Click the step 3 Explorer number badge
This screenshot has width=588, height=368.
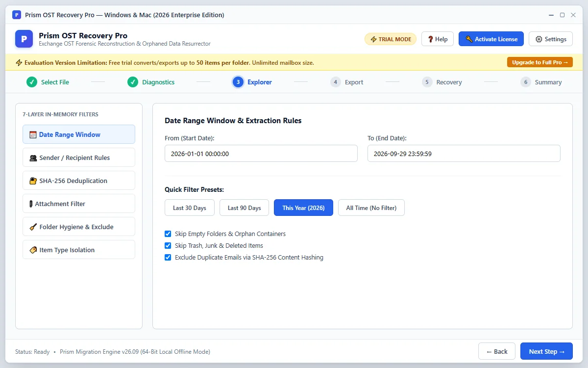238,82
